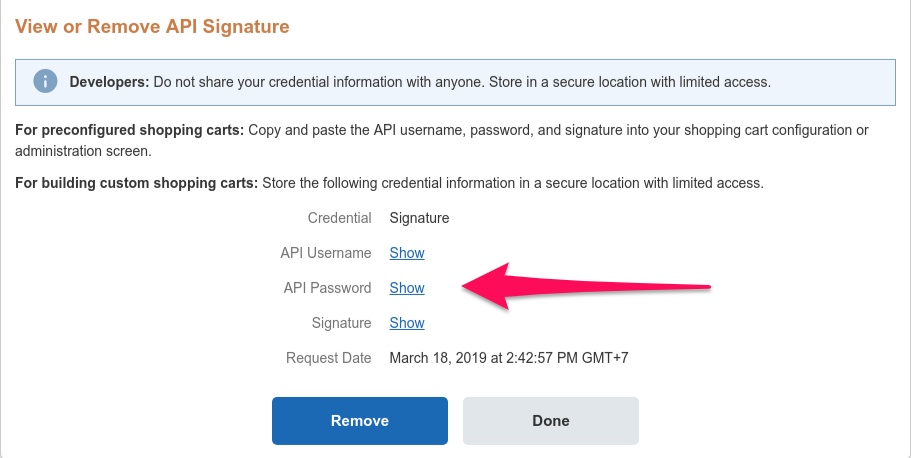Click the Credential value 'Signature'
Image resolution: width=911 pixels, height=458 pixels.
point(419,218)
